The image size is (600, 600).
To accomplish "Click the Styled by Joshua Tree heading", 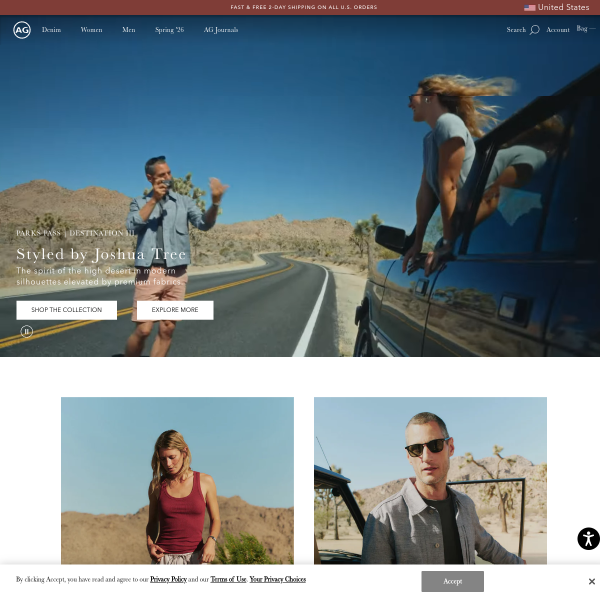I will click(x=101, y=254).
